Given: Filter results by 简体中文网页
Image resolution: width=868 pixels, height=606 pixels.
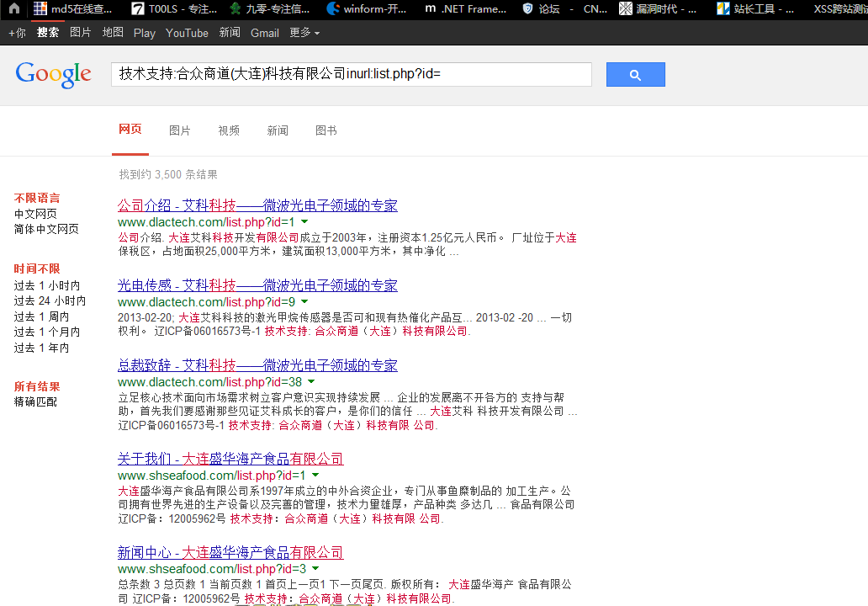Looking at the screenshot, I should coord(46,229).
